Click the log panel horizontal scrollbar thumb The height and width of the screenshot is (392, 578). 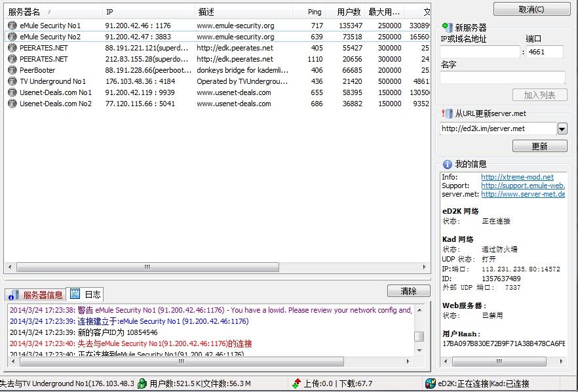pos(182,362)
